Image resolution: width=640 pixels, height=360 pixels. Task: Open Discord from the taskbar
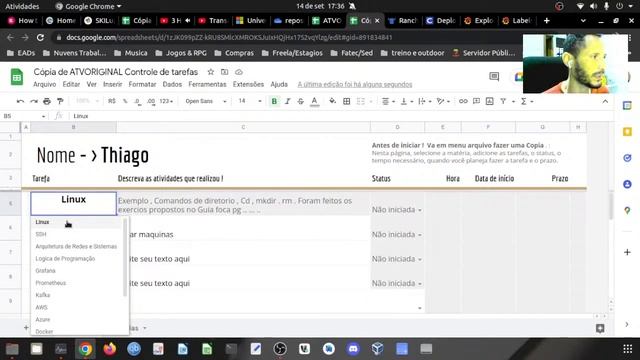point(353,349)
